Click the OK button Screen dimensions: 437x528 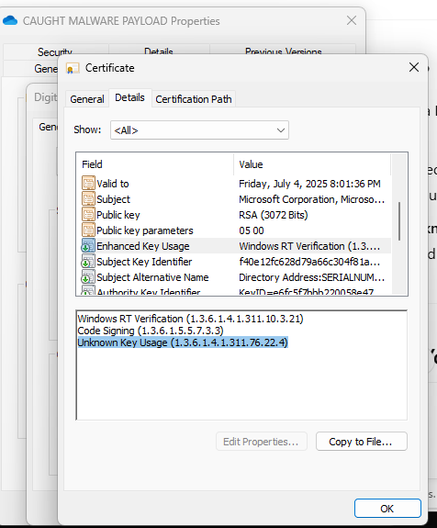click(x=388, y=508)
